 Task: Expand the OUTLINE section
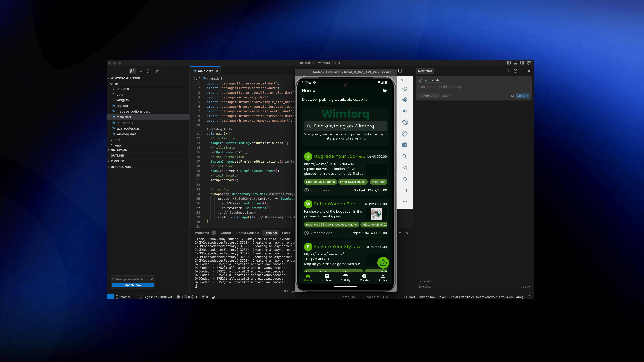117,155
